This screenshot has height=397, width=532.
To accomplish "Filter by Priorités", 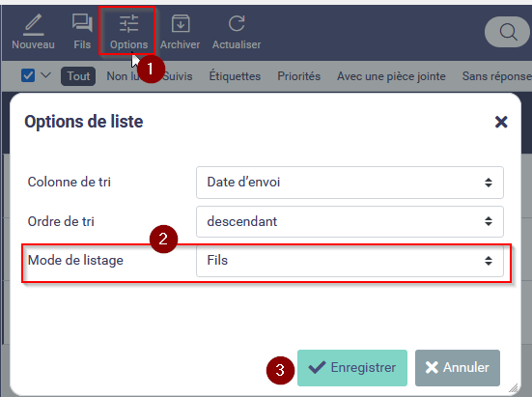I will (x=299, y=76).
